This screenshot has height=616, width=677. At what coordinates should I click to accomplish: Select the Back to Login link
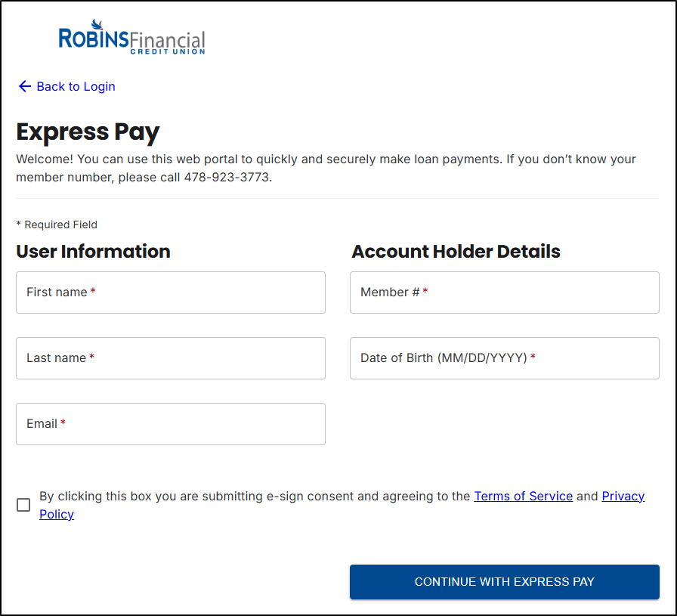(76, 86)
